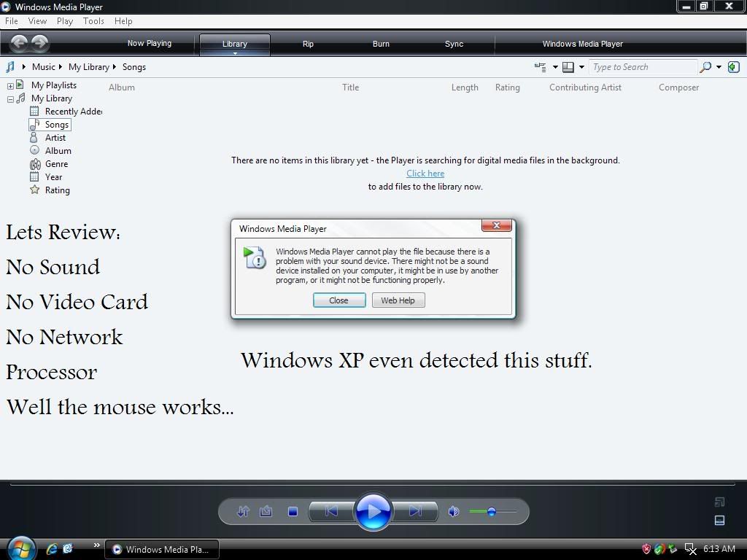This screenshot has height=560, width=747.
Task: Click the seek bar above playback controls
Action: (373, 485)
